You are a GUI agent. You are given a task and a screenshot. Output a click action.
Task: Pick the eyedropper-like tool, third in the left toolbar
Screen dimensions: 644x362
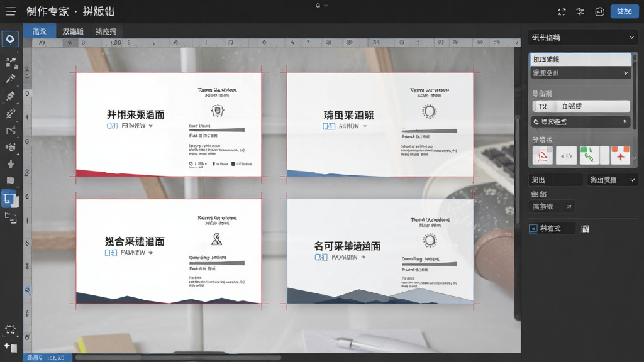(11, 79)
